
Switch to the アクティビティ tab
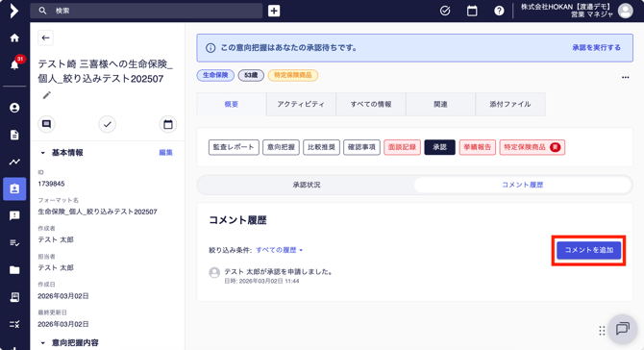(301, 105)
